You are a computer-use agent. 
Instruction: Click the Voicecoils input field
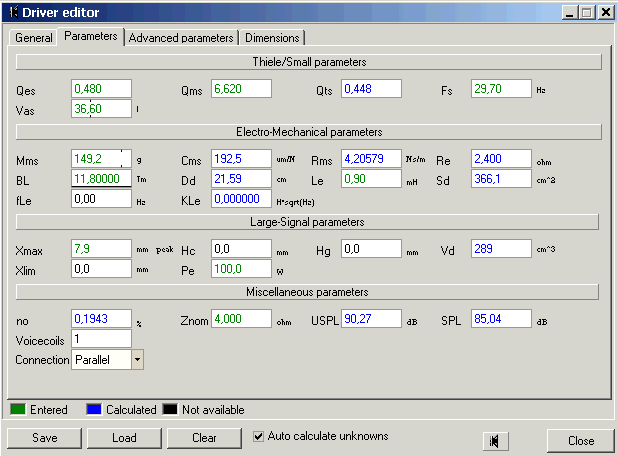(101, 339)
